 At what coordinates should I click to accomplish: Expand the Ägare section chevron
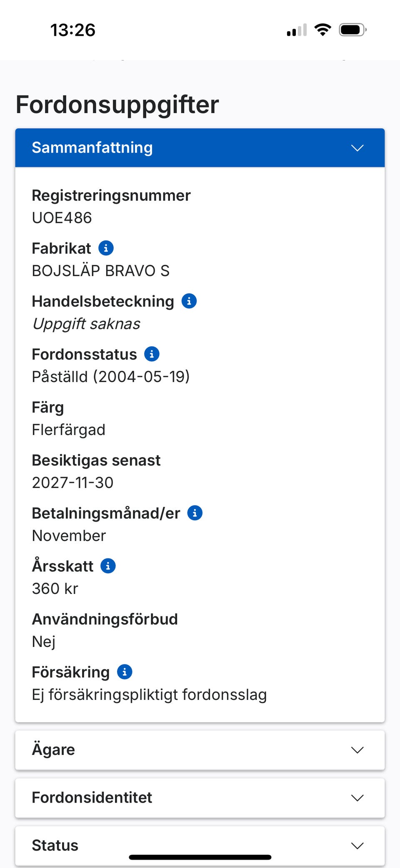click(357, 750)
